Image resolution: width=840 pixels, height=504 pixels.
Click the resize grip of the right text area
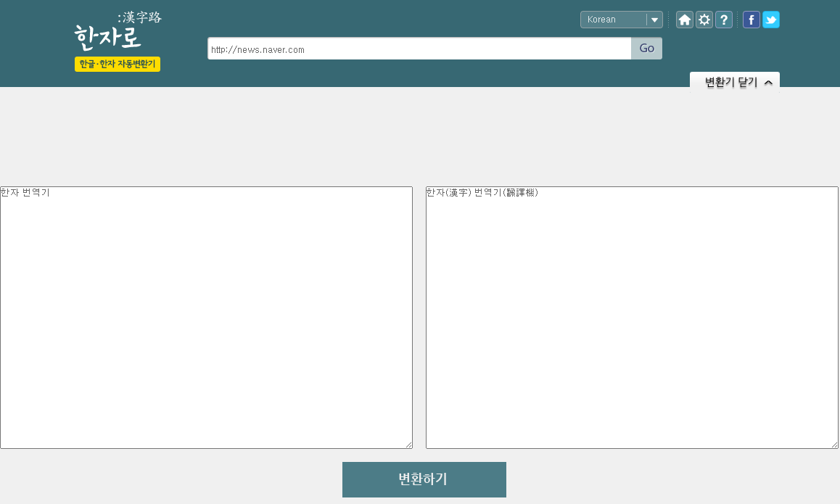point(833,444)
